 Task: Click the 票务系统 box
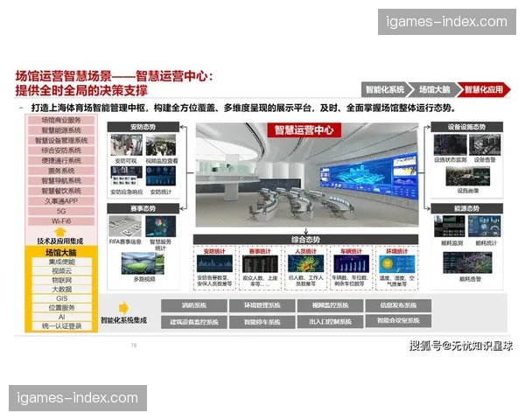click(61, 171)
